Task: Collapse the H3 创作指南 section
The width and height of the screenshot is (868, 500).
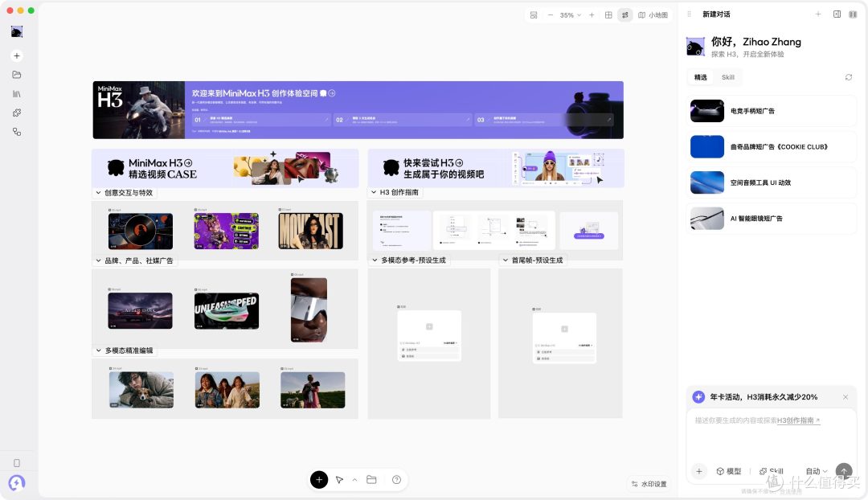Action: (x=374, y=192)
